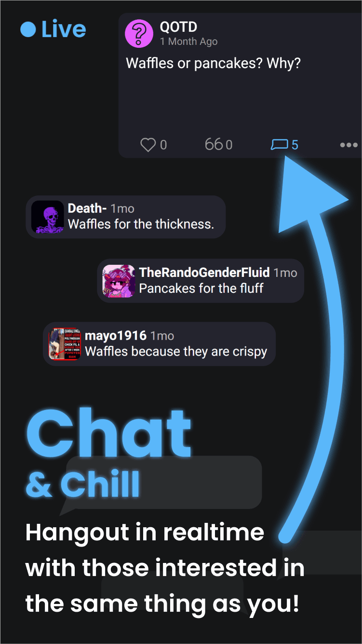The height and width of the screenshot is (644, 362).
Task: View TheRandoGenderFluid's avatar image
Action: pos(119,281)
